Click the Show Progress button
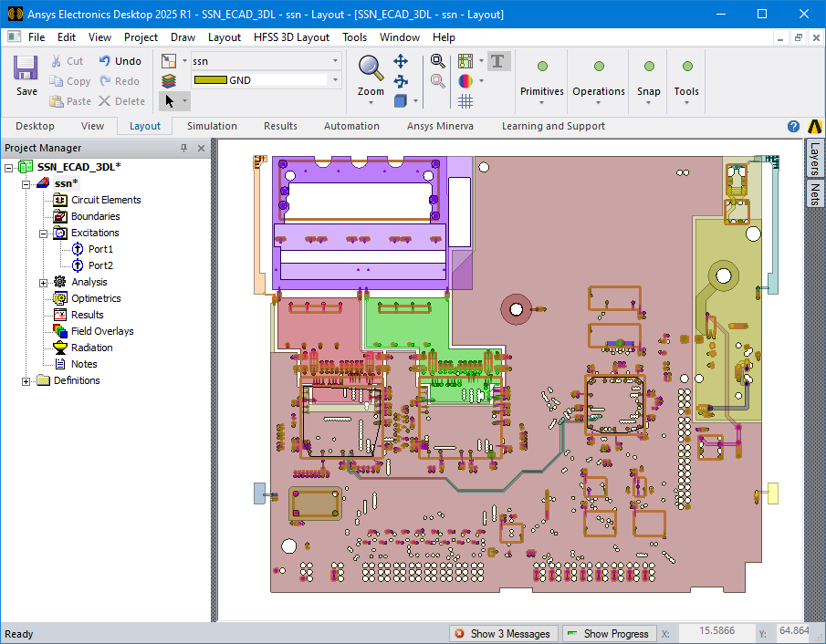The height and width of the screenshot is (644, 826). pyautogui.click(x=609, y=633)
